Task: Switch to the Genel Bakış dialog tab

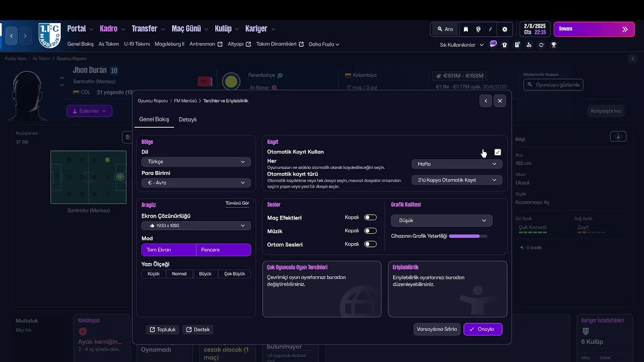Action: coord(154,120)
